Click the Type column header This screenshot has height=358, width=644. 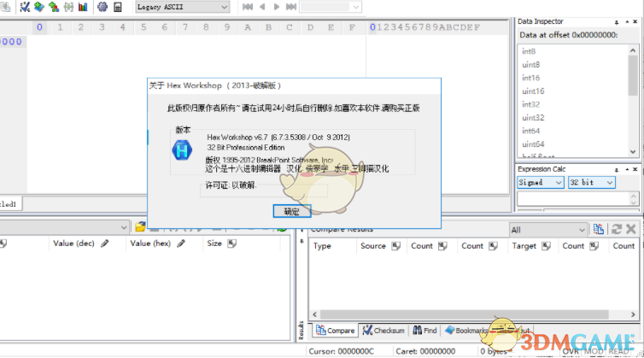(x=322, y=246)
